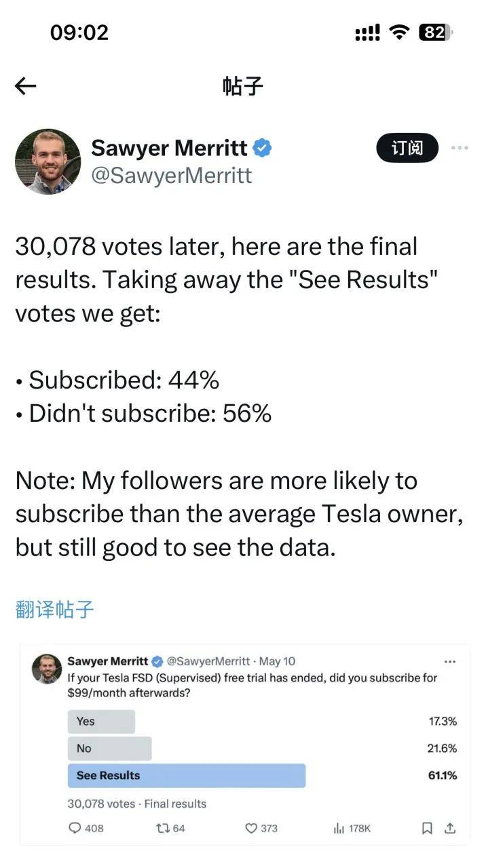Open the @SawyerMerritt handle

(x=172, y=176)
